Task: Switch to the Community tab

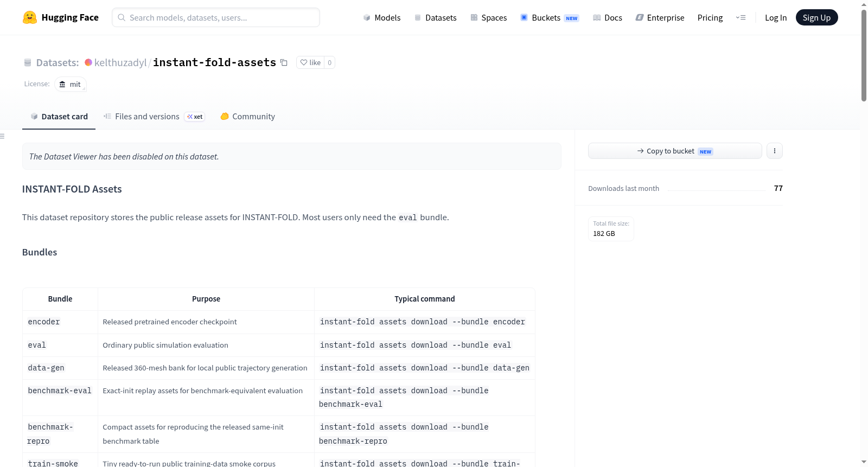Action: tap(248, 116)
